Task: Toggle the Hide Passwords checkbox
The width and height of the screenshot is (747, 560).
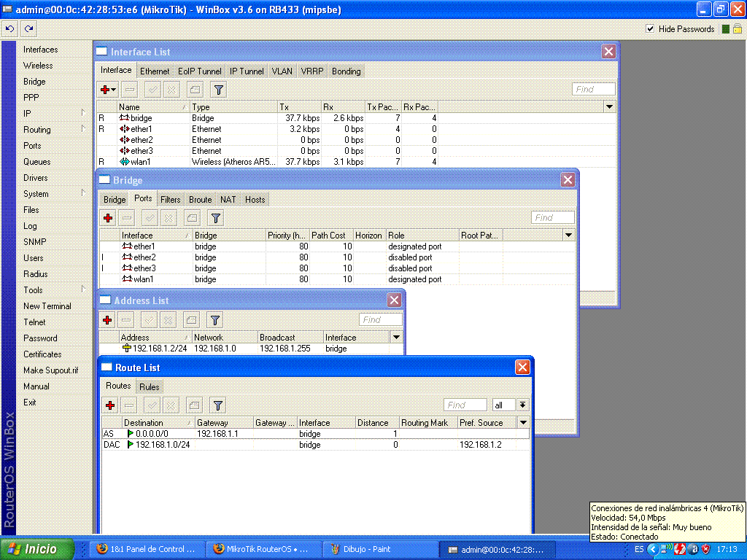Action: click(649, 29)
